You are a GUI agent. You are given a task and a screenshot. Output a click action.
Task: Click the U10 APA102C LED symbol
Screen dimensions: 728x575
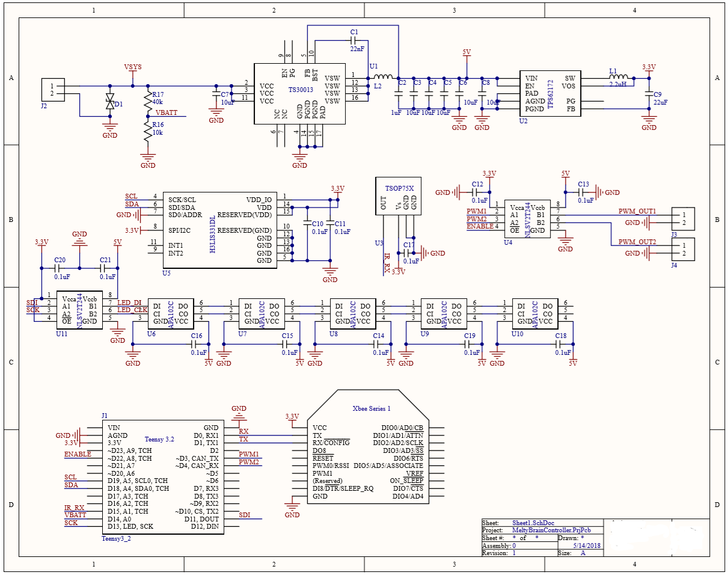pos(535,313)
